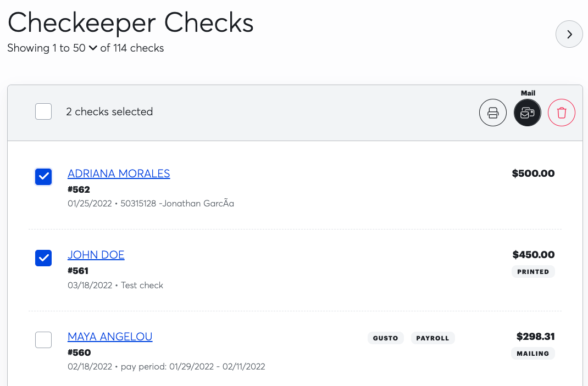The height and width of the screenshot is (386, 588).
Task: Uncheck John Doe's check
Action: pyautogui.click(x=43, y=258)
